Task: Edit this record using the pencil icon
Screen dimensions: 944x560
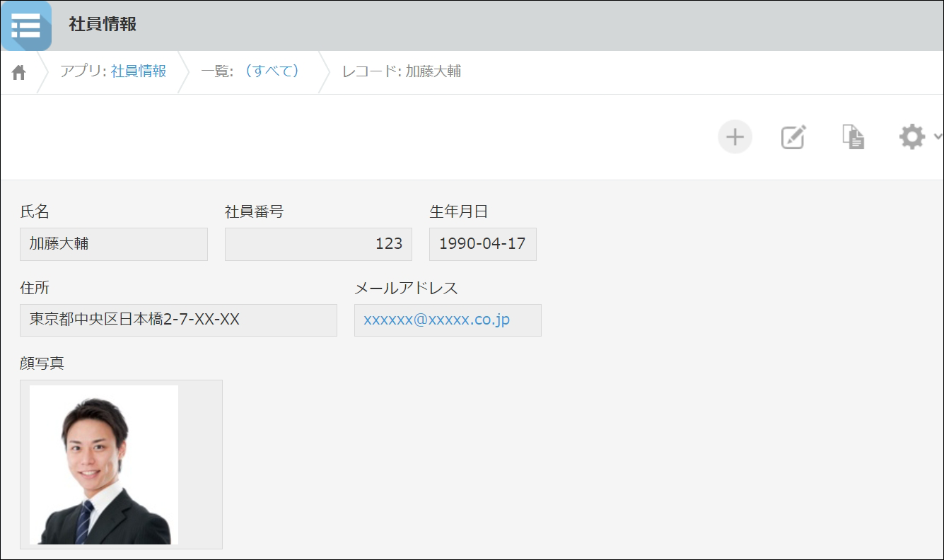Action: tap(793, 136)
